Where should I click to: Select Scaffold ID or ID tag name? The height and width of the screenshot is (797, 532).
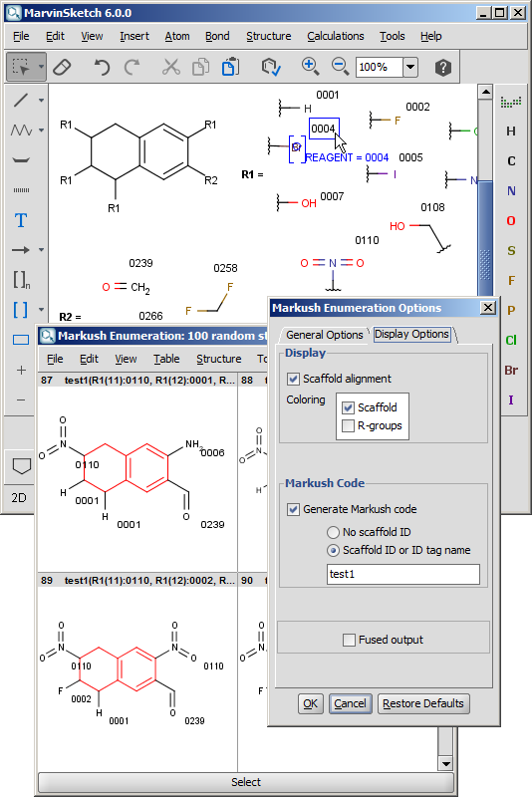pyautogui.click(x=333, y=550)
